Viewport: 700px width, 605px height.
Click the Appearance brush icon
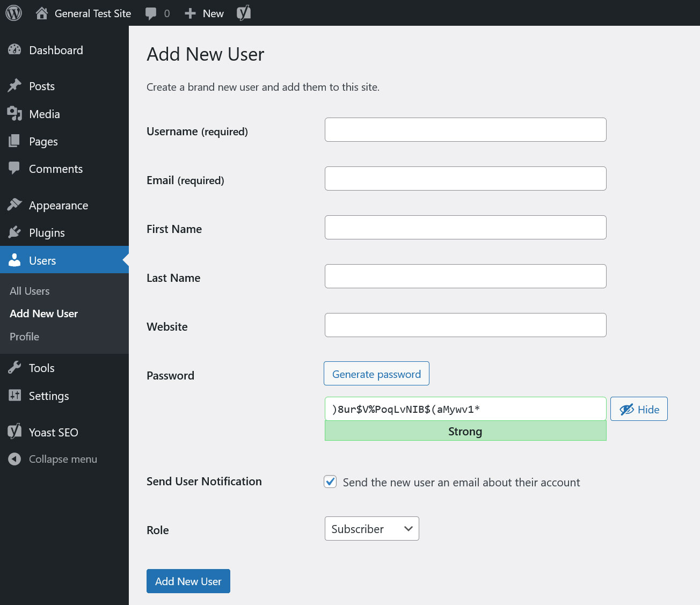point(15,205)
